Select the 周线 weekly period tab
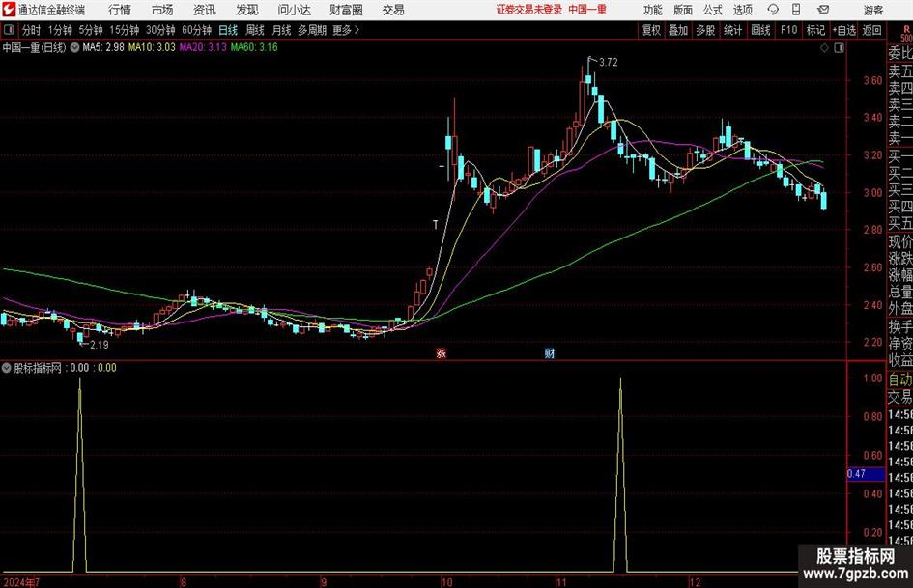 click(x=255, y=30)
